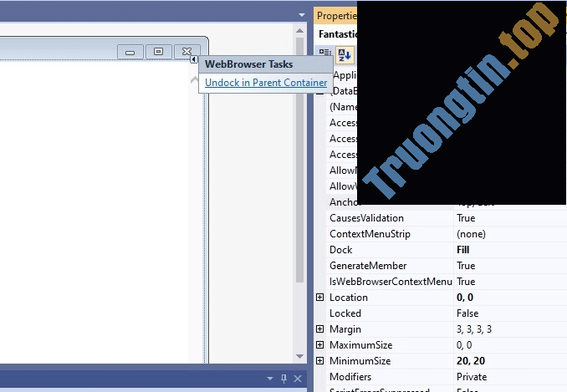Expand the MaximumSize property node

[x=320, y=345]
